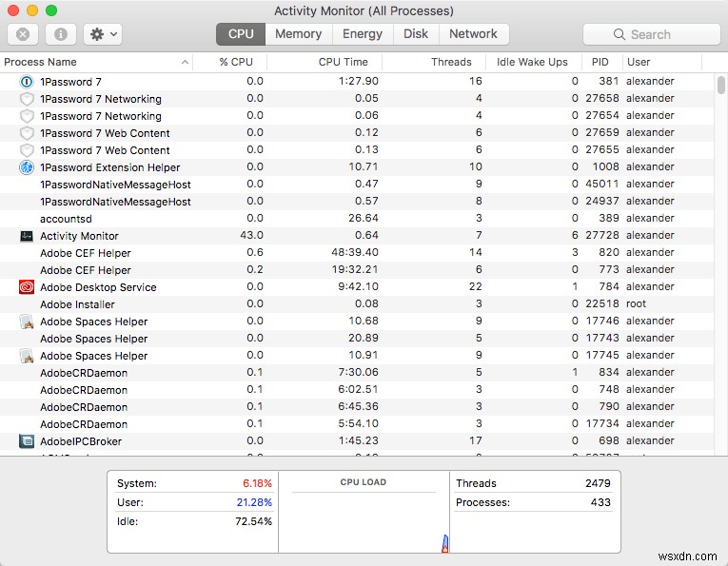
Task: Sort by CPU Time column header
Action: coord(325,62)
